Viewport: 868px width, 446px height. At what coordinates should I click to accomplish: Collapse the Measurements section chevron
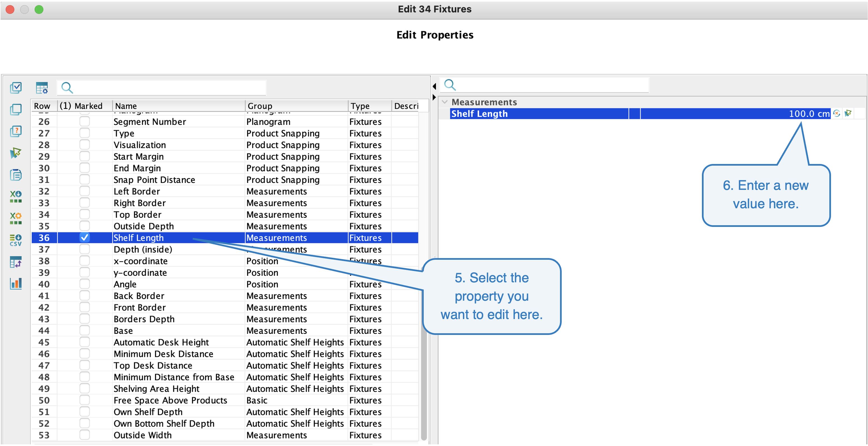(445, 102)
